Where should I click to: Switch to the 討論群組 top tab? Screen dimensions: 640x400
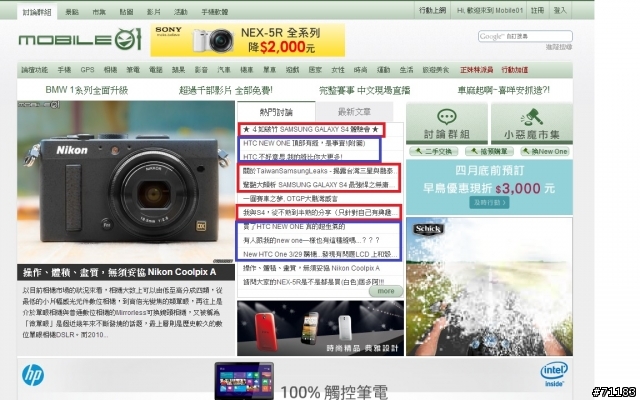(x=37, y=12)
